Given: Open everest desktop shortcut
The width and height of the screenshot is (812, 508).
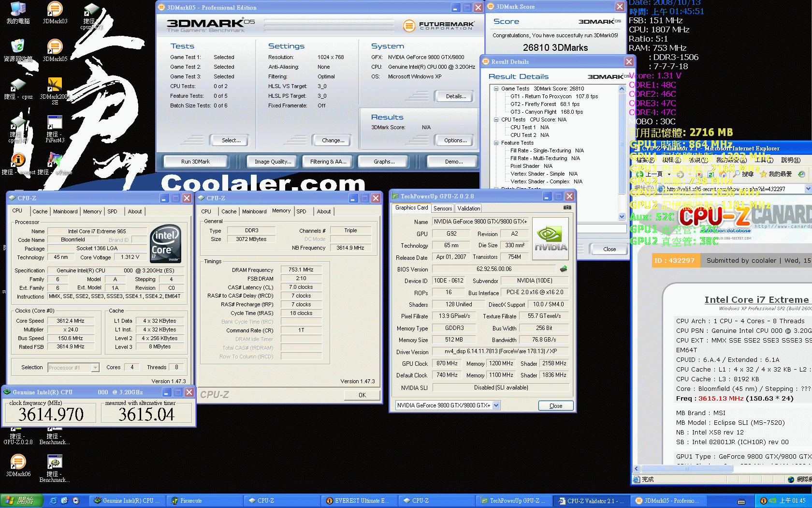Looking at the screenshot, I should click(18, 164).
